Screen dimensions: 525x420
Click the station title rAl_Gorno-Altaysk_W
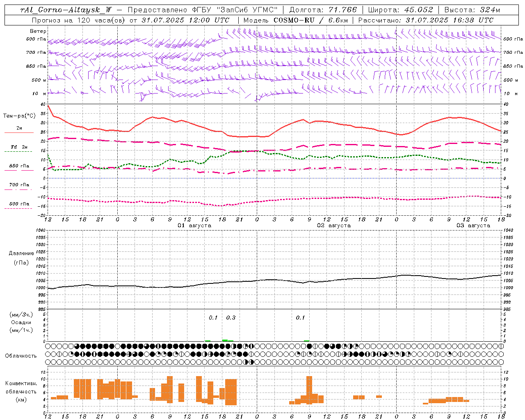[66, 10]
